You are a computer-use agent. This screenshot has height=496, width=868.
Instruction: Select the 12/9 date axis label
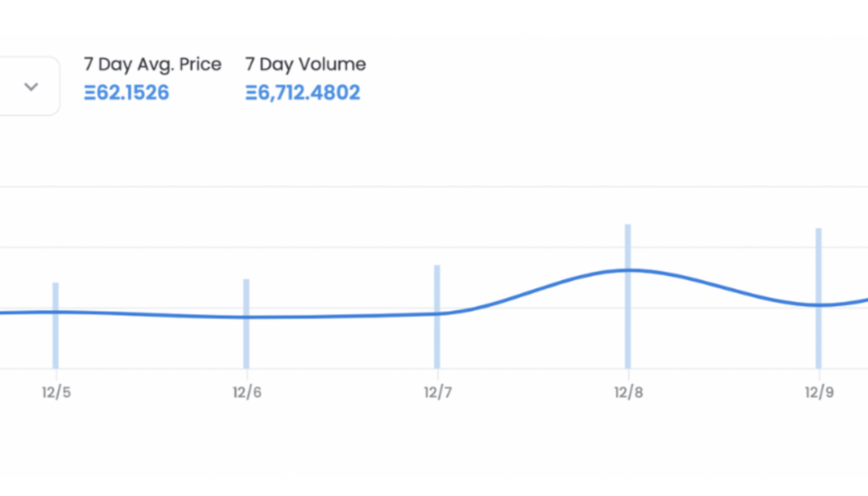pos(818,393)
